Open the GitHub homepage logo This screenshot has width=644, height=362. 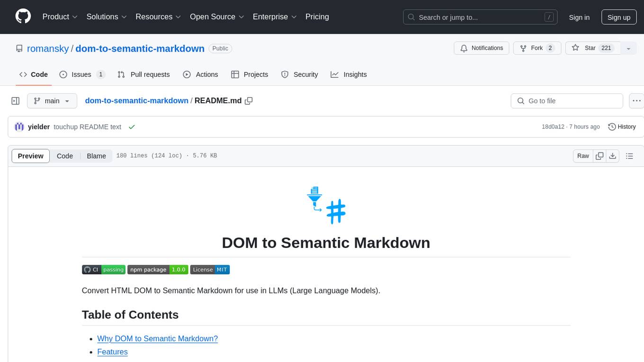23,17
